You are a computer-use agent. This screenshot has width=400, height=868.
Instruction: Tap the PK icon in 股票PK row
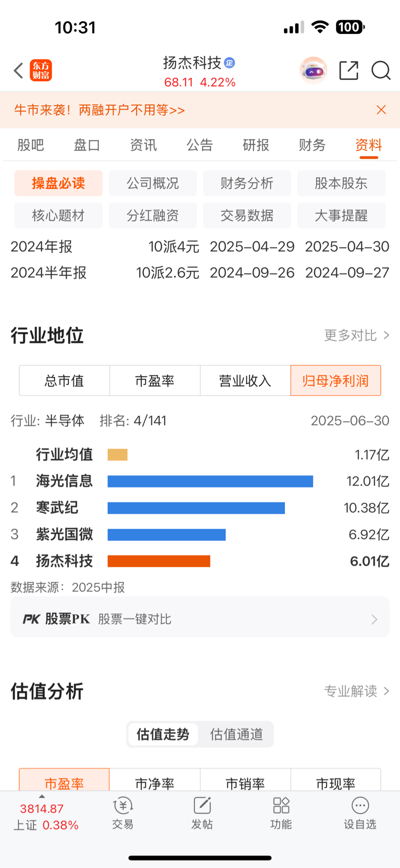coord(31,619)
